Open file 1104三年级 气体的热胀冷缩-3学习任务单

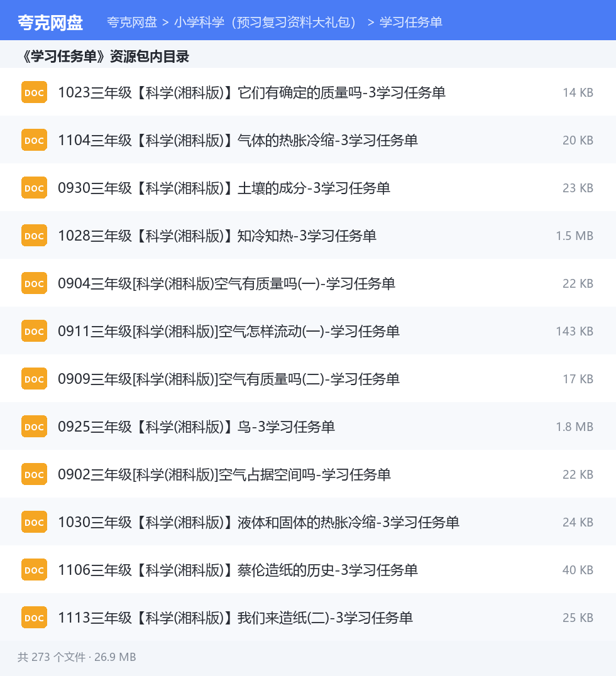(x=238, y=140)
